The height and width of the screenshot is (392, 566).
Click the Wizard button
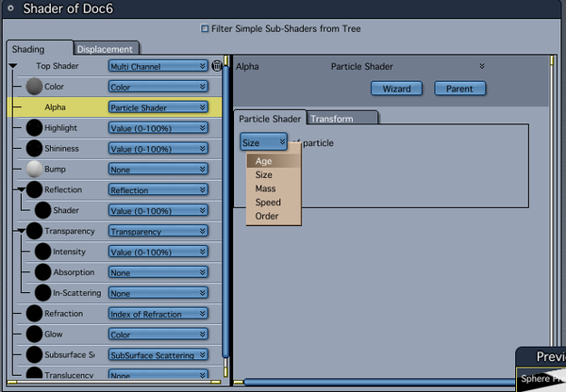point(396,89)
